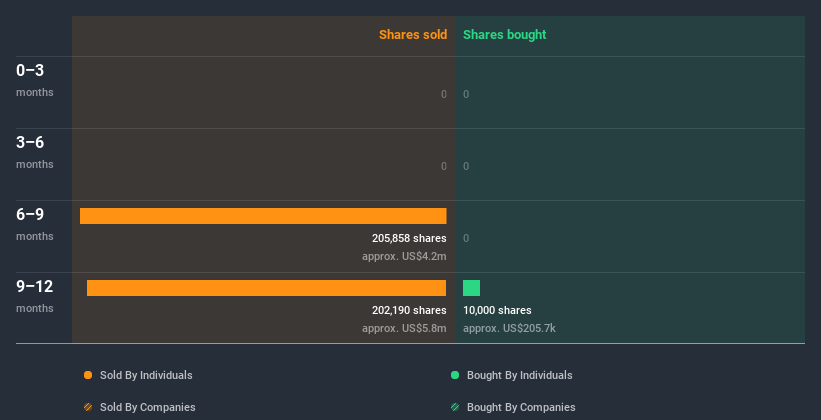
Task: Click the 0 shares bought value in 0–3 months
Action: click(466, 94)
